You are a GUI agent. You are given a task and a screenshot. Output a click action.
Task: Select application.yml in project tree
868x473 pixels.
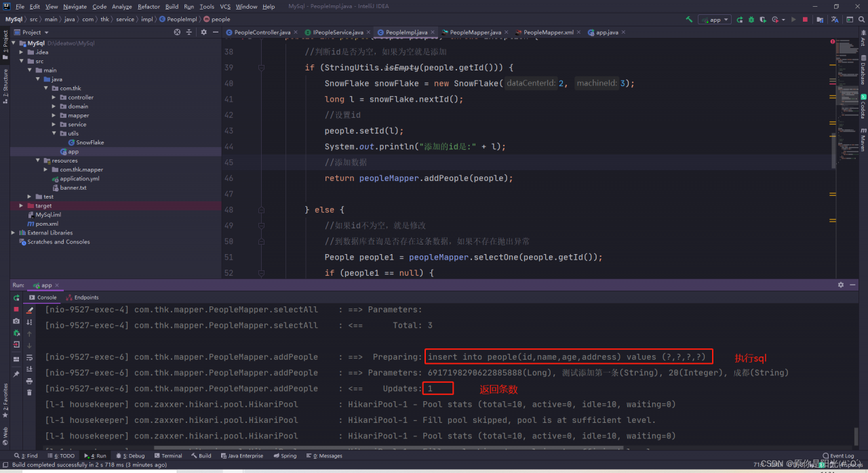click(x=75, y=179)
